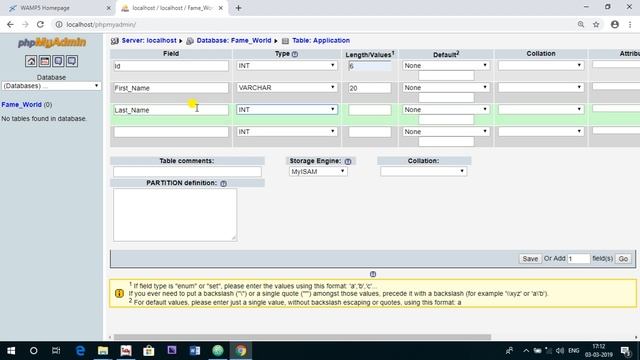Click Length/Values input for First_Name

point(369,88)
